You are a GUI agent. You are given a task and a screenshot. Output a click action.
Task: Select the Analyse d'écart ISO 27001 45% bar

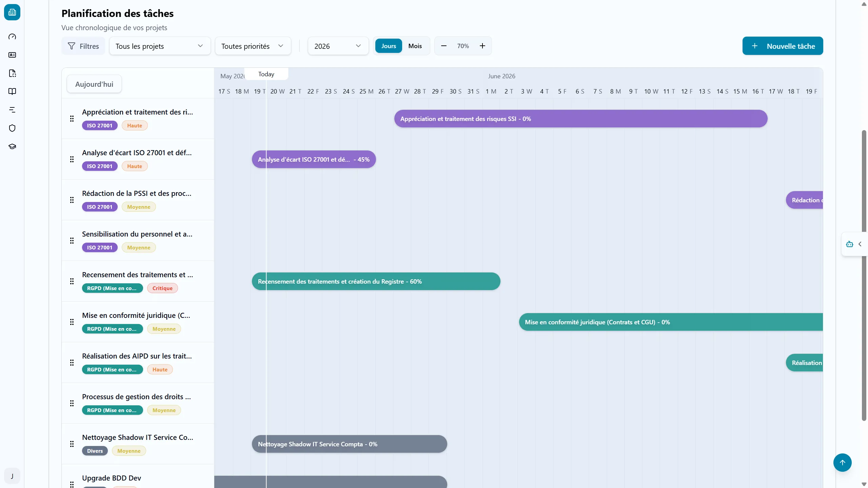pyautogui.click(x=314, y=159)
